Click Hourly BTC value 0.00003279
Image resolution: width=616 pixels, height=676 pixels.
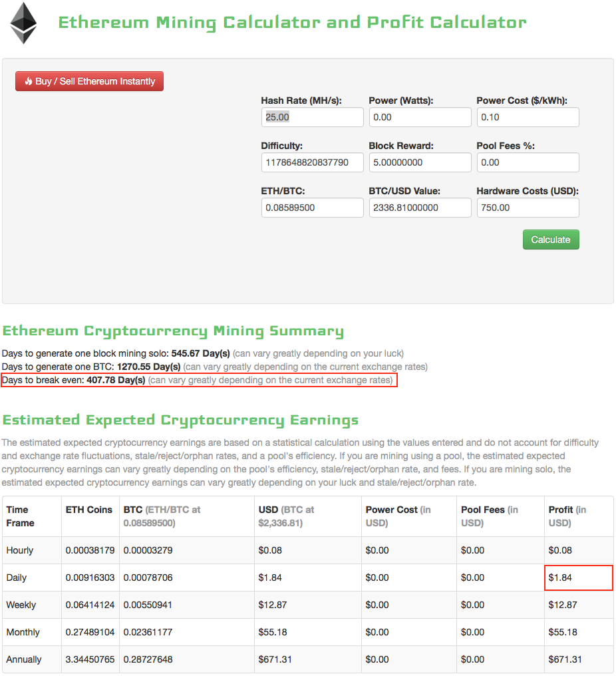(148, 550)
